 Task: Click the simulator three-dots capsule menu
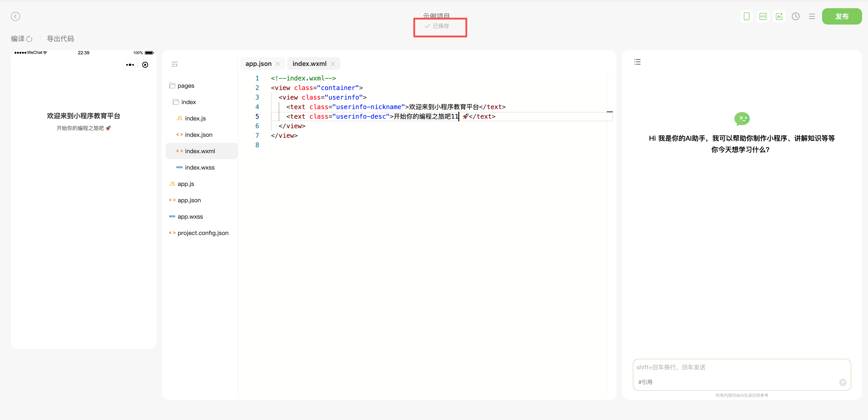130,65
